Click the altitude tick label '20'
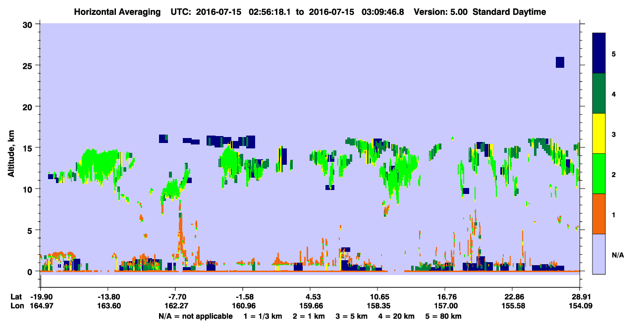644x330 pixels. pyautogui.click(x=28, y=106)
